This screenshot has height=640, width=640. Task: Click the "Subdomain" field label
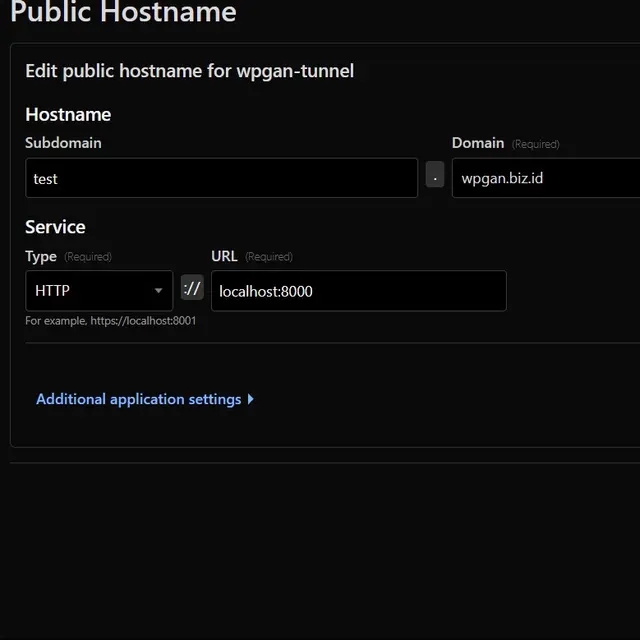pos(63,143)
